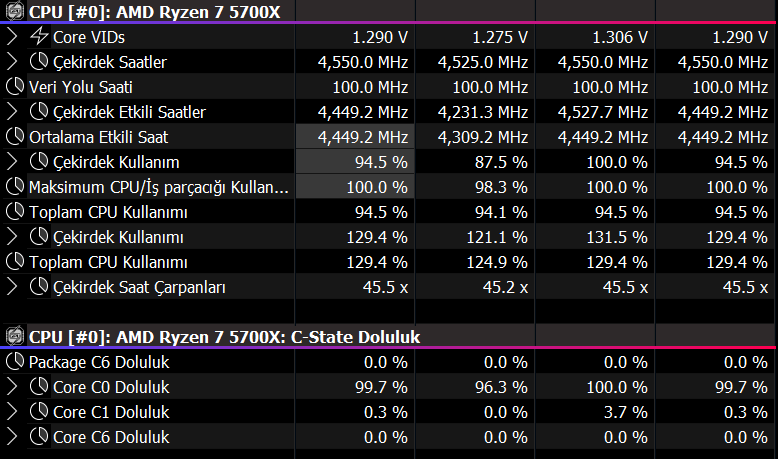The image size is (778, 459).
Task: Click the icon of Toplam CPU Kullanımı 129.4 % row
Action: coord(15,262)
